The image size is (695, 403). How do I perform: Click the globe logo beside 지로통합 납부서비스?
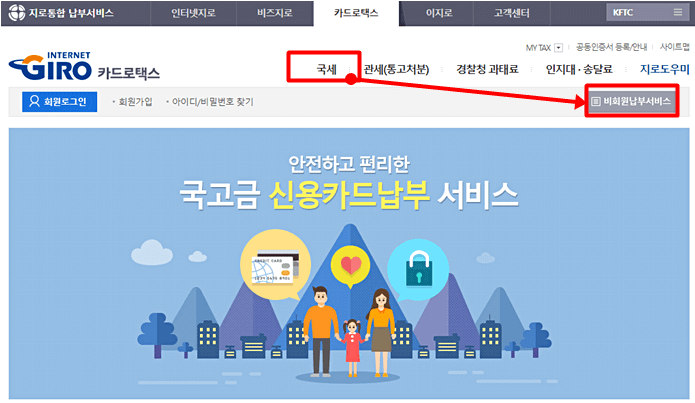click(17, 12)
